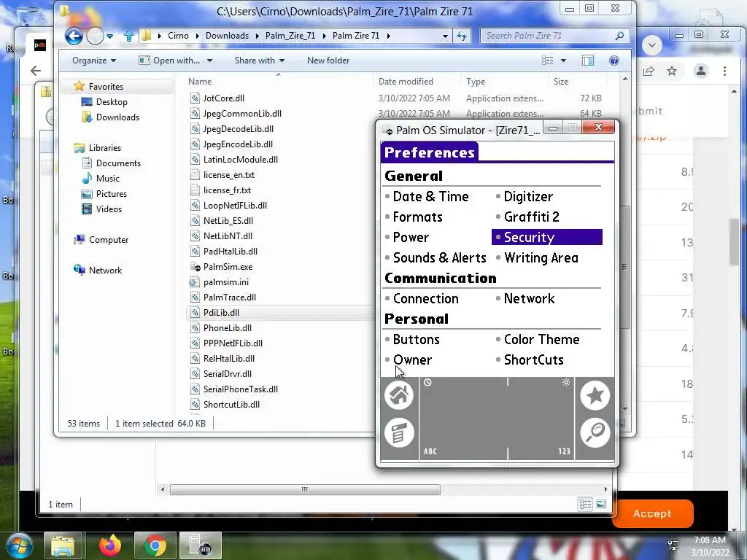Click the Preferences title tab in Palm
This screenshot has height=560, width=747.
(x=429, y=152)
